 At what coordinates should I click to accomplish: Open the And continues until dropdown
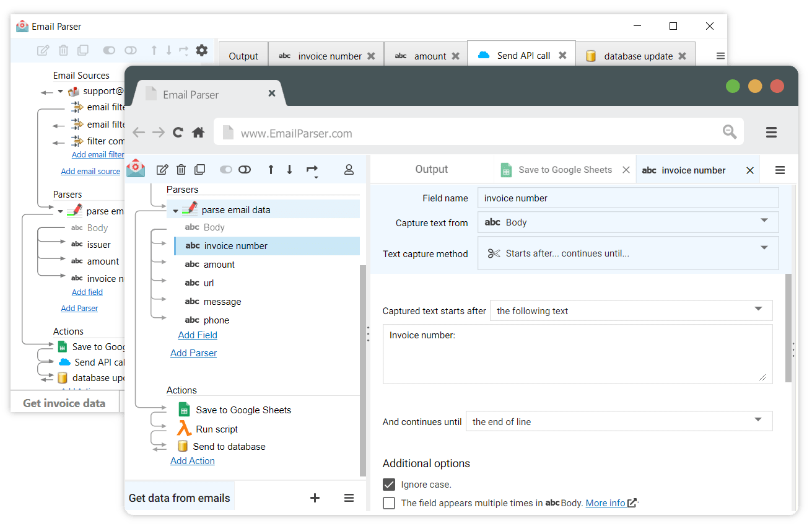tap(618, 421)
